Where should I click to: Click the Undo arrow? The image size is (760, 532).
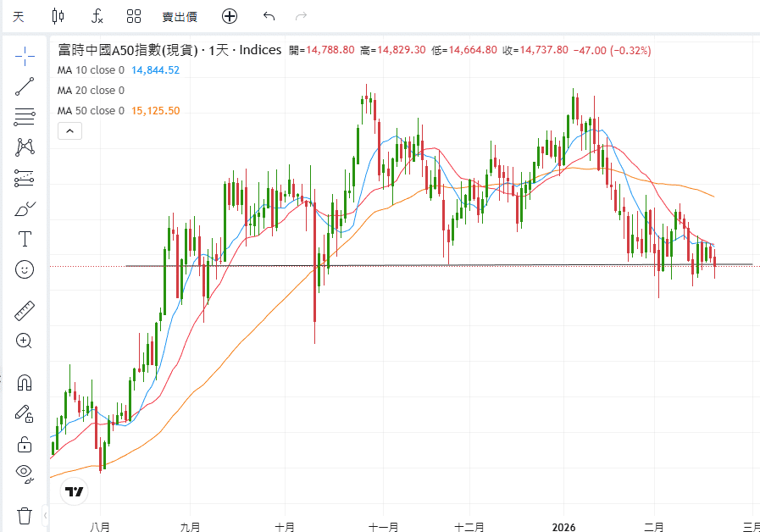269,16
